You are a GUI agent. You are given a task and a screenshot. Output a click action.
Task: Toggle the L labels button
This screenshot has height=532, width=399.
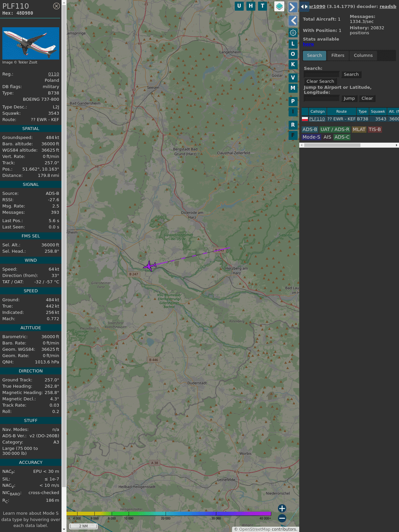pyautogui.click(x=293, y=44)
